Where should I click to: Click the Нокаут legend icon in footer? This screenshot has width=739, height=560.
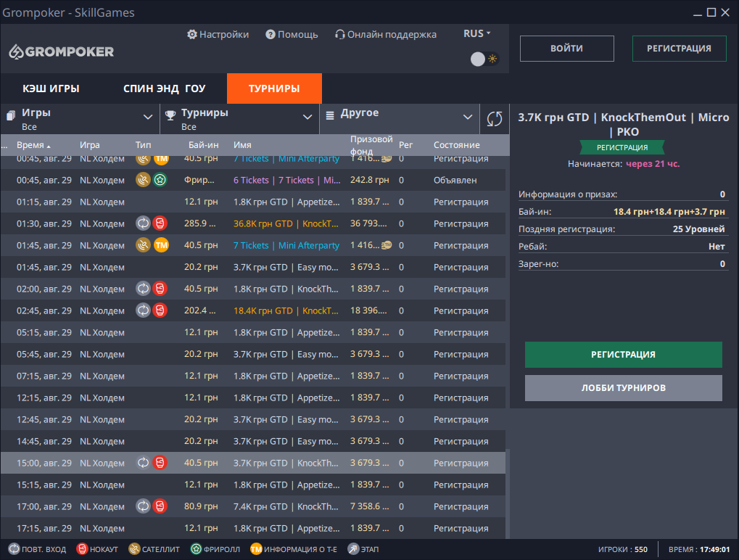pyautogui.click(x=82, y=549)
